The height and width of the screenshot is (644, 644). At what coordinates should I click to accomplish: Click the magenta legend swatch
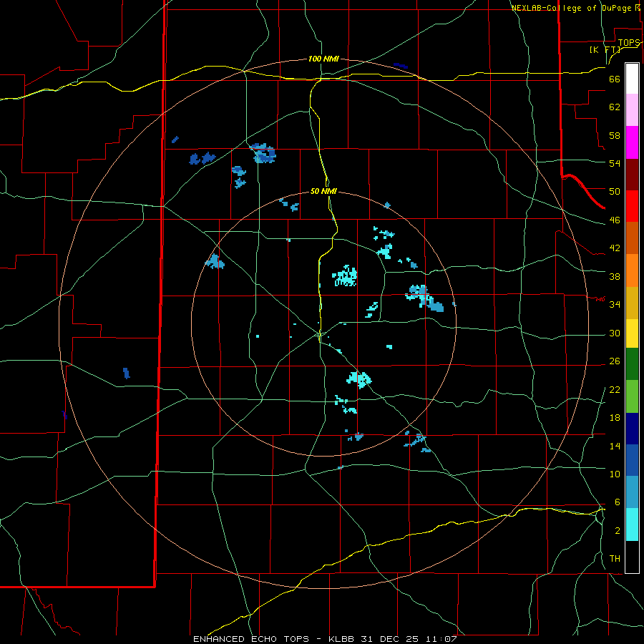[632, 142]
